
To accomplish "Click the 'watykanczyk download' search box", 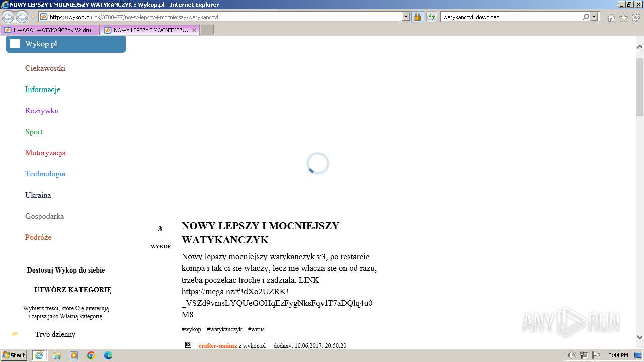I will (511, 17).
